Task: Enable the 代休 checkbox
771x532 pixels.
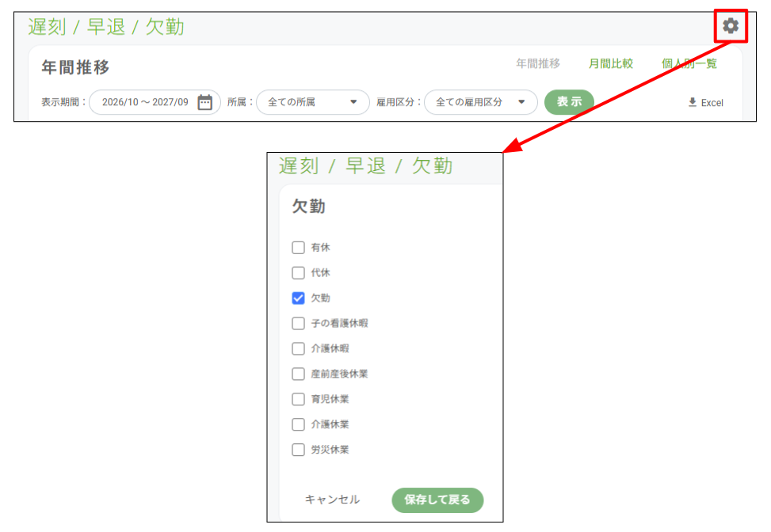Action: [x=298, y=272]
